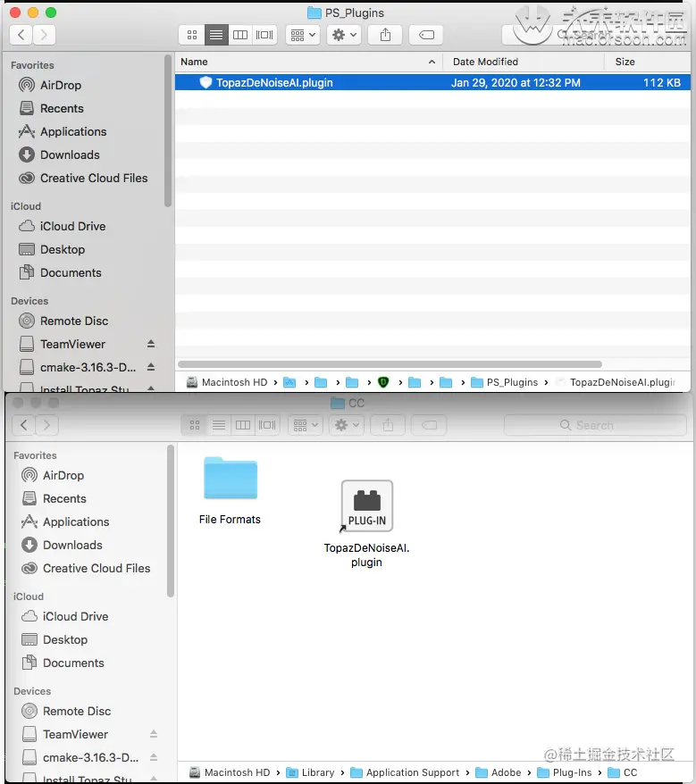Eject cmake-3.16.3 volume in PS_Plugins window
Viewport: 696px width, 784px height.
pyautogui.click(x=151, y=367)
